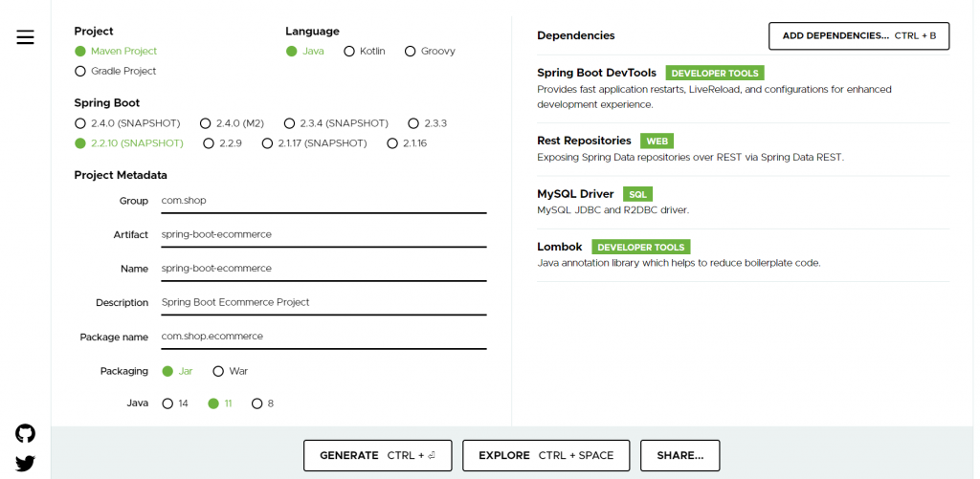Pick Spring Boot version 2.3.3
Viewport: 980px width, 479px height.
point(413,123)
